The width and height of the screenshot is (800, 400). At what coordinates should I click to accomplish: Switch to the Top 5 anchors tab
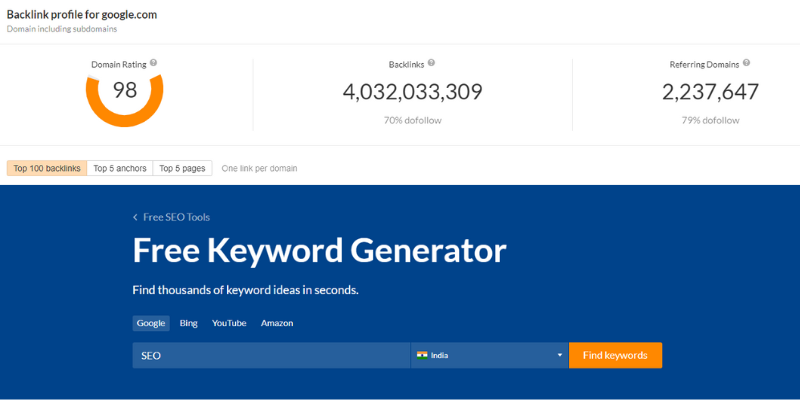120,168
